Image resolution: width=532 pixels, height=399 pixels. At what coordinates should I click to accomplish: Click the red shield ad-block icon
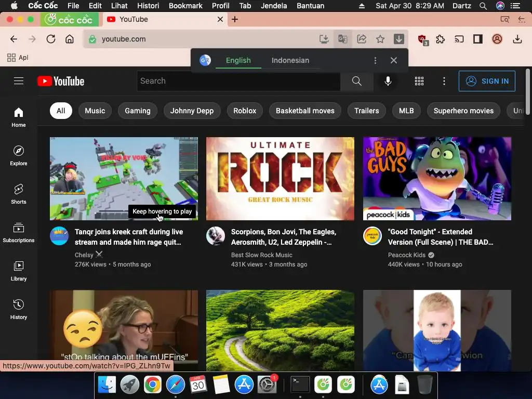[x=423, y=39]
